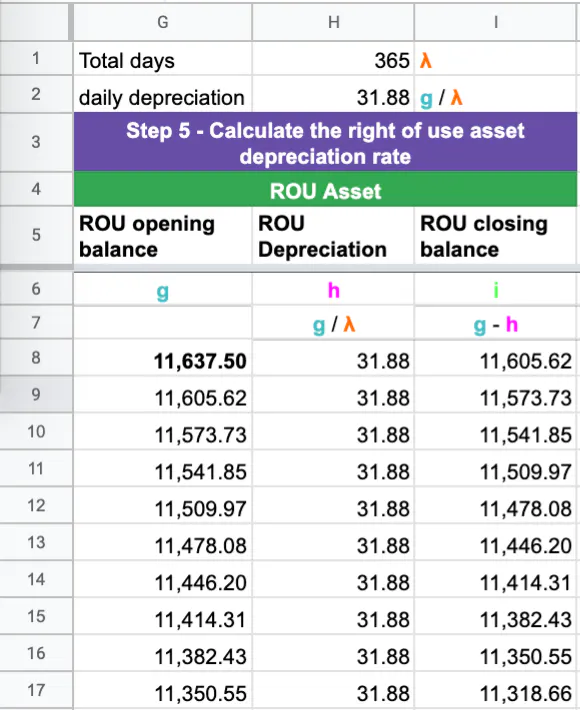This screenshot has height=710, width=580.
Task: Click the green ROU Asset header cell
Action: click(x=326, y=189)
